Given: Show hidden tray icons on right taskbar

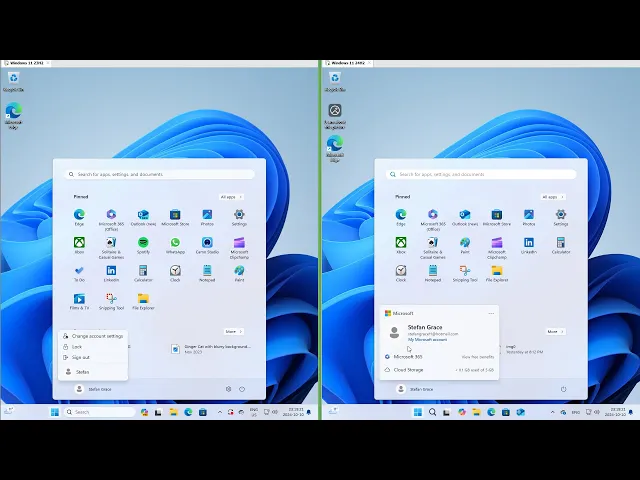Looking at the screenshot, I should 553,412.
